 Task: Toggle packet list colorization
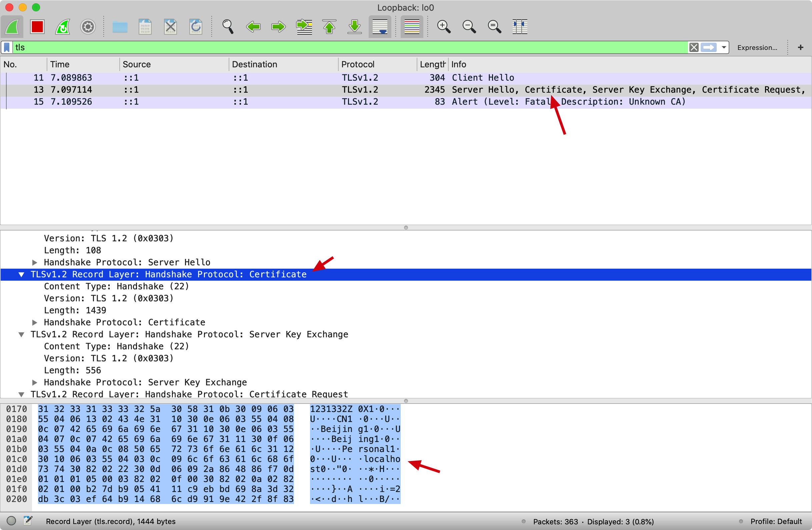(x=412, y=27)
